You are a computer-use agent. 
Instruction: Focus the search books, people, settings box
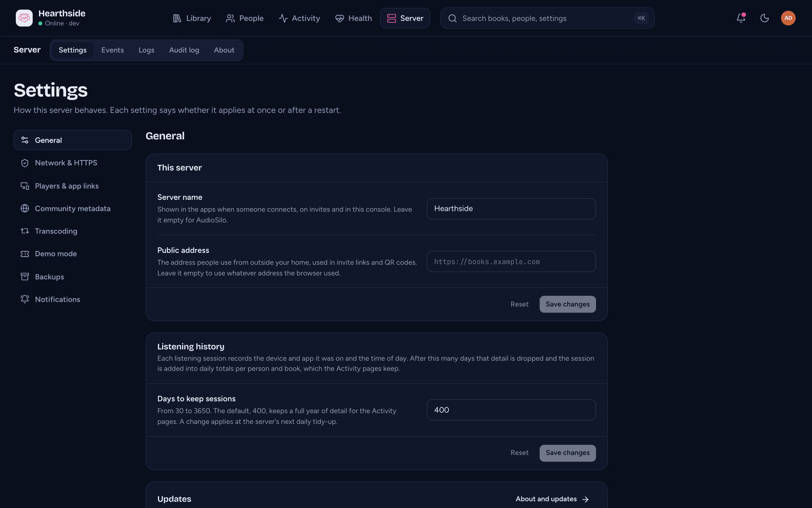[547, 18]
